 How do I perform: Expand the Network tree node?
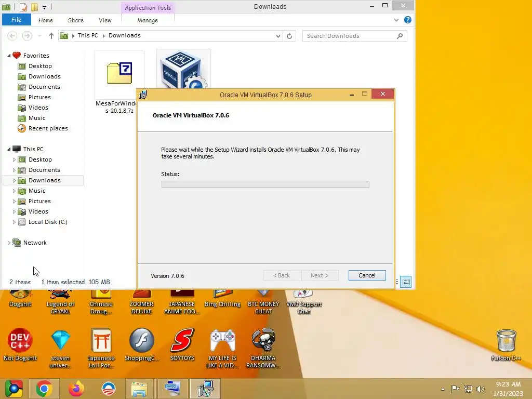tap(9, 243)
